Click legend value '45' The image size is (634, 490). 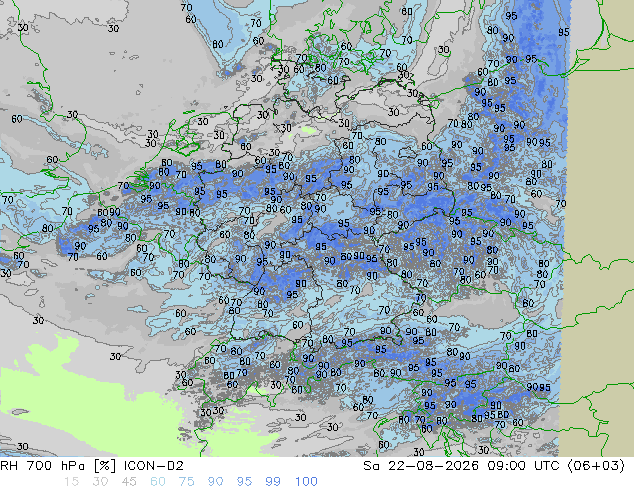point(129,482)
